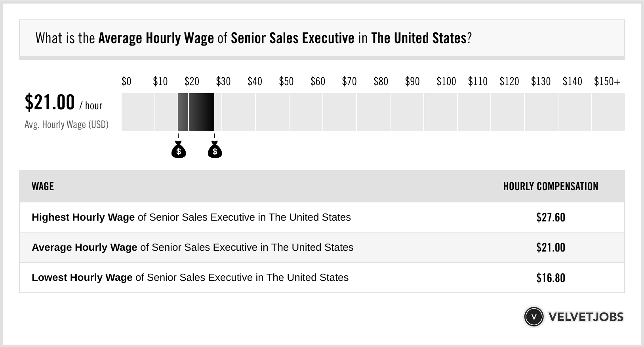The height and width of the screenshot is (347, 644).
Task: Click the WAGE column header
Action: tap(43, 186)
